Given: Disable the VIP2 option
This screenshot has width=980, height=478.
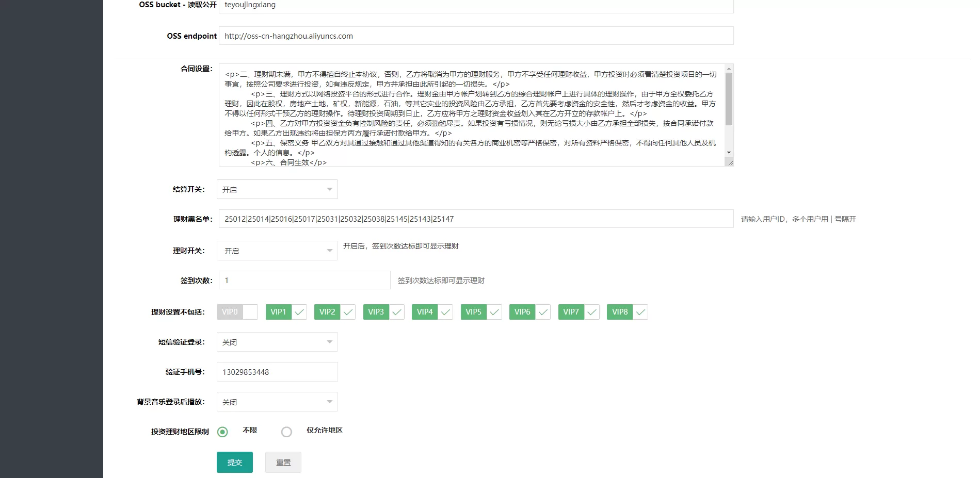Looking at the screenshot, I should pos(347,311).
